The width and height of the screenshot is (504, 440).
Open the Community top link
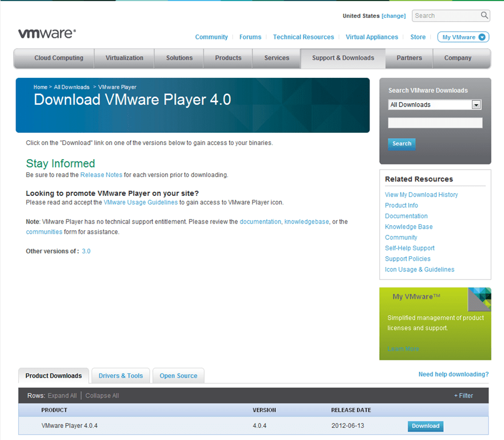[x=211, y=37]
